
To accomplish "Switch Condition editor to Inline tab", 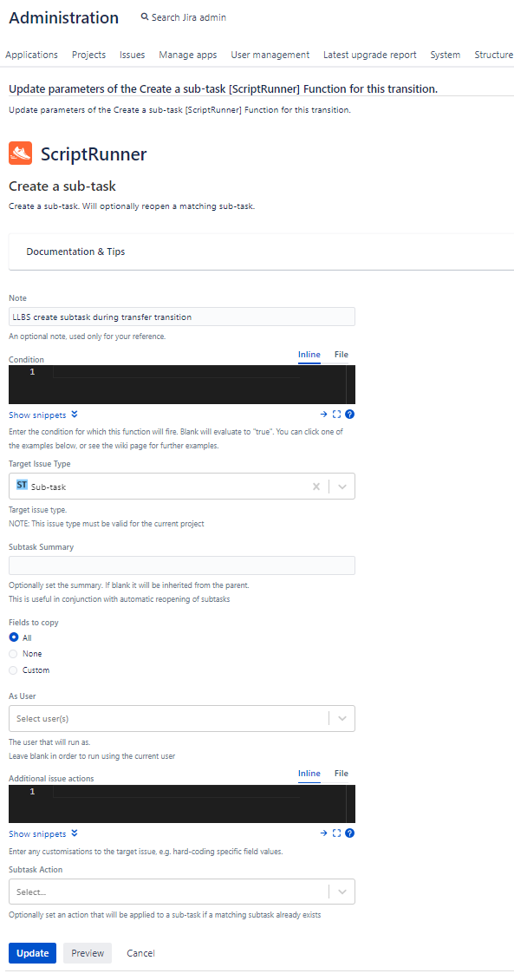I will [309, 355].
